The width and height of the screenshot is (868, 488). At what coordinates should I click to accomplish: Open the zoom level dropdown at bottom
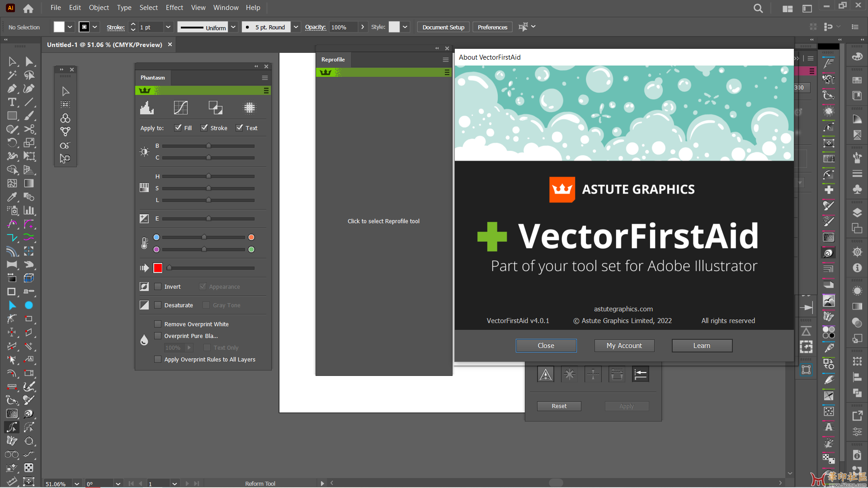click(77, 483)
